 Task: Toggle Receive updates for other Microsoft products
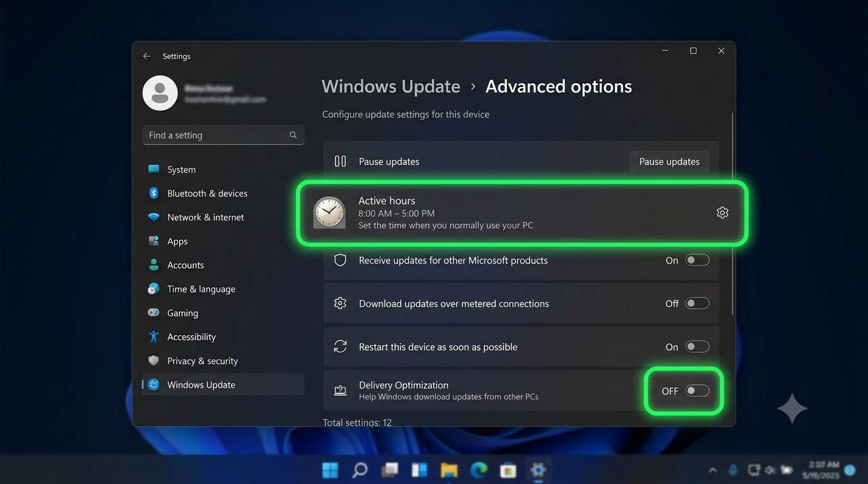697,260
